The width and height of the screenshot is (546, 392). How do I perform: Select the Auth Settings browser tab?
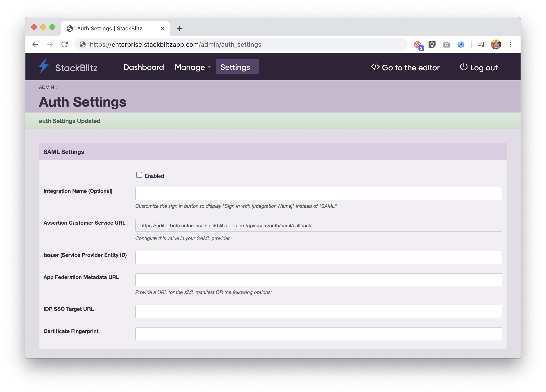pyautogui.click(x=110, y=28)
